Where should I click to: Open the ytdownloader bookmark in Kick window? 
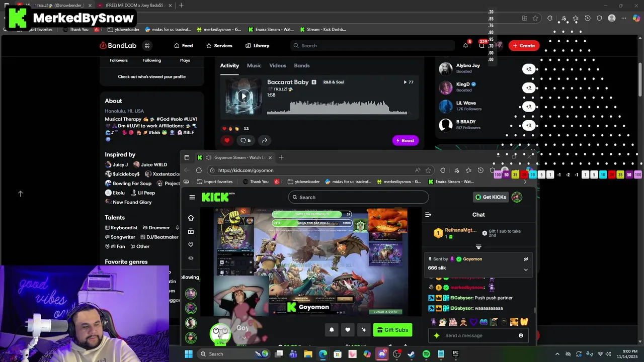(x=303, y=182)
